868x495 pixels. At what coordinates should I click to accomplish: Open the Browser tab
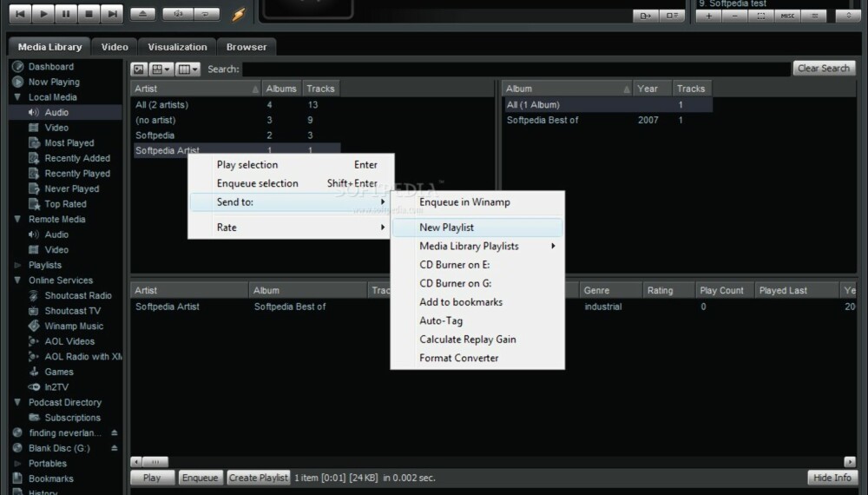coord(247,47)
